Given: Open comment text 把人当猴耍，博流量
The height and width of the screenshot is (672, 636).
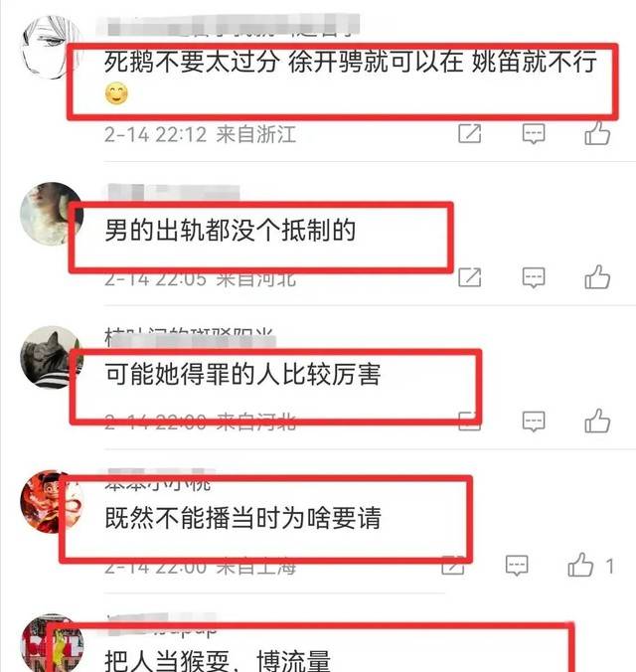Looking at the screenshot, I should (218, 661).
